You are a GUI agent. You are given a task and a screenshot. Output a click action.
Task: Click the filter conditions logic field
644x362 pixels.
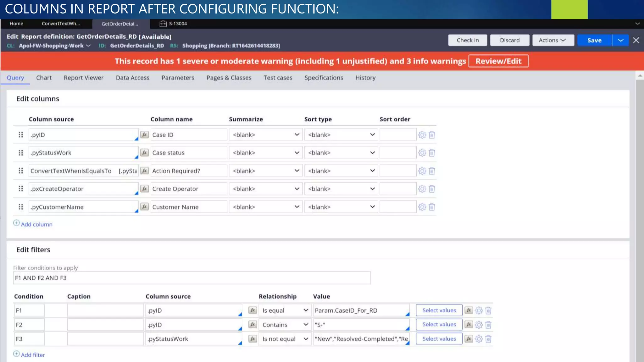pos(192,278)
